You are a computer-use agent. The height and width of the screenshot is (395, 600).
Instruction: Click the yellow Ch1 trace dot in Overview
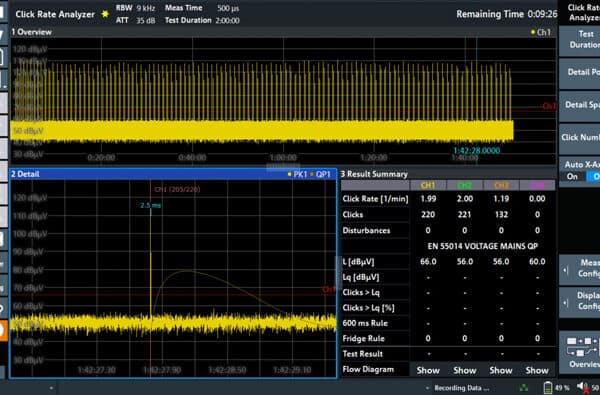[x=532, y=33]
